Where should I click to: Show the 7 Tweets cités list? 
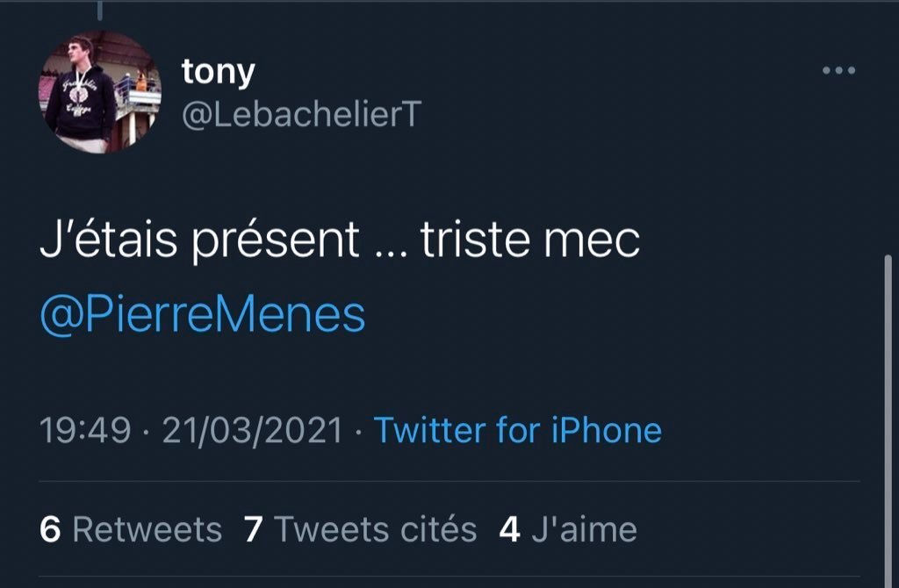point(360,529)
